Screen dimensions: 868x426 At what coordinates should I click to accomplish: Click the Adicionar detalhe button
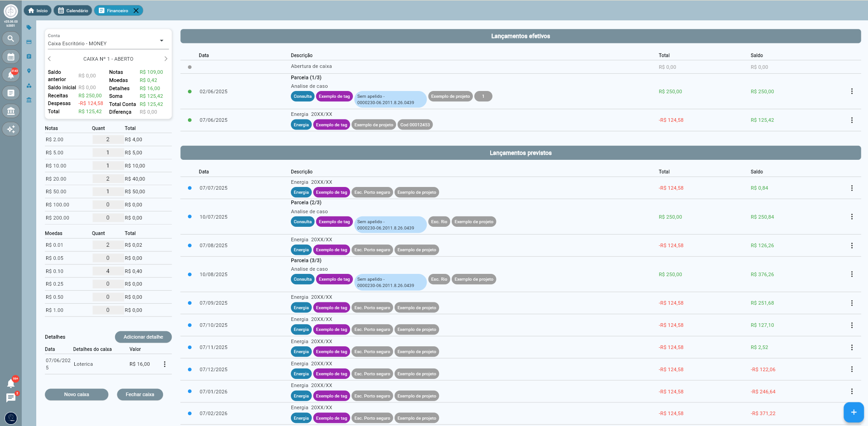click(143, 337)
